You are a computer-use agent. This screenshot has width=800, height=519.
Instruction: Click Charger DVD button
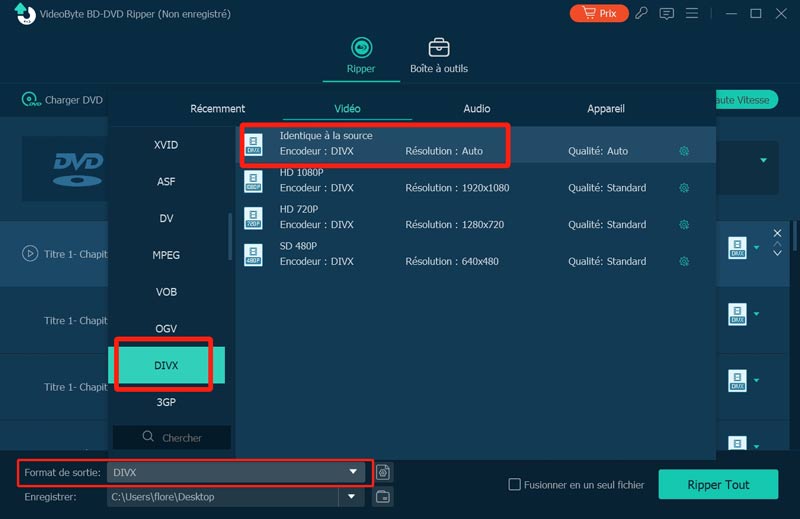pyautogui.click(x=62, y=100)
